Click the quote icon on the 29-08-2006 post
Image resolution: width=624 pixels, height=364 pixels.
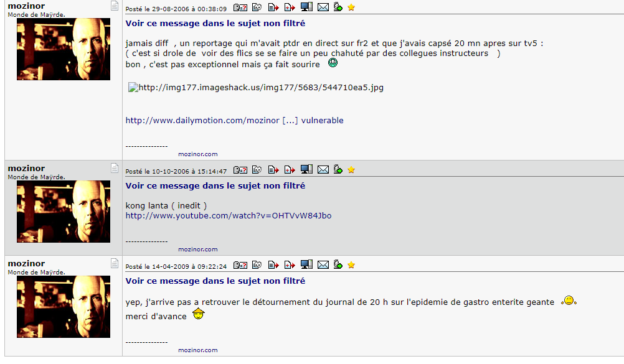point(273,7)
